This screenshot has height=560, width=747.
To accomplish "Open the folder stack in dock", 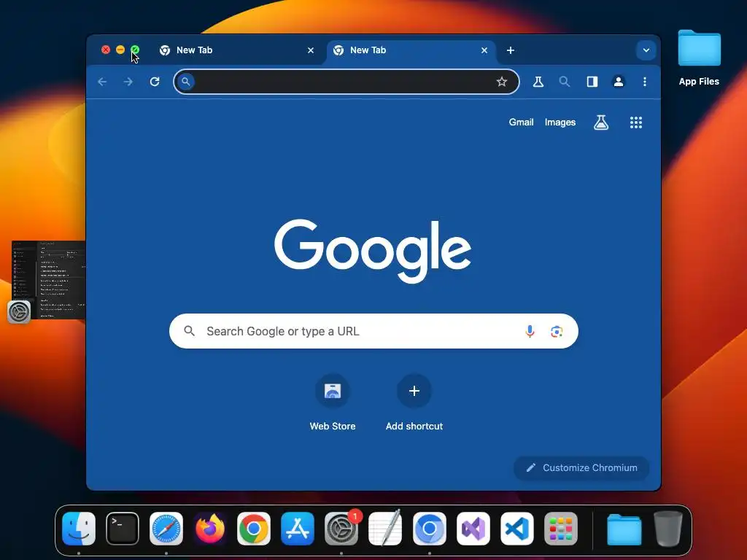I will 624,529.
